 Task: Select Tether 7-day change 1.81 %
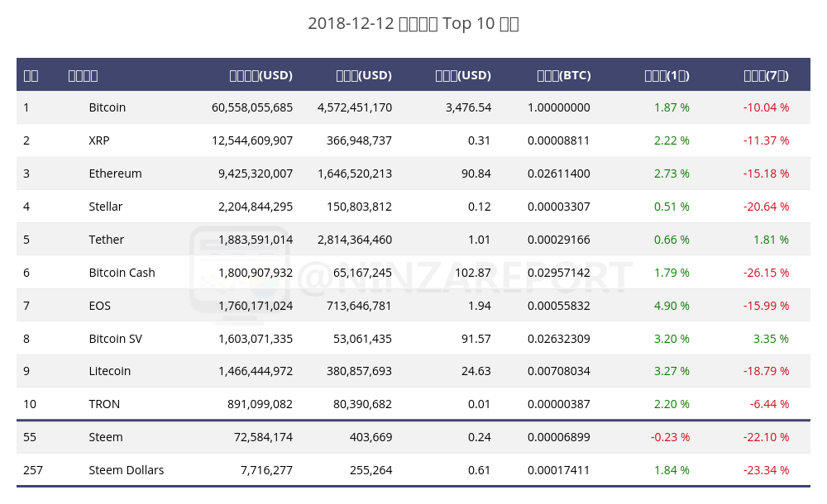pos(771,240)
